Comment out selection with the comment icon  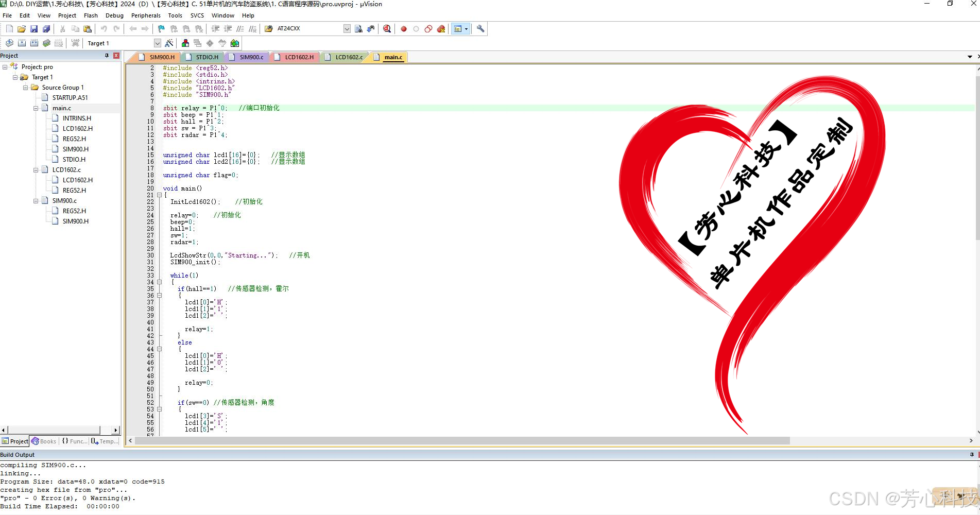[240, 29]
